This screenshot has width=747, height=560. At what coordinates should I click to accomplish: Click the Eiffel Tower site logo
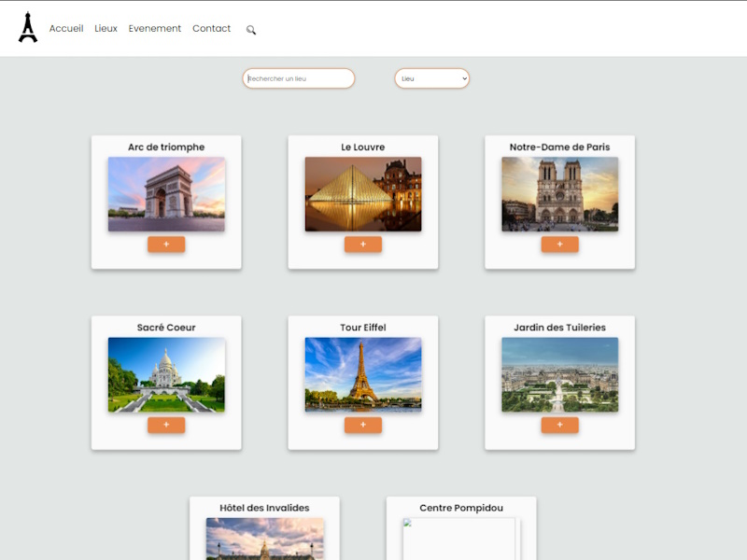28,28
